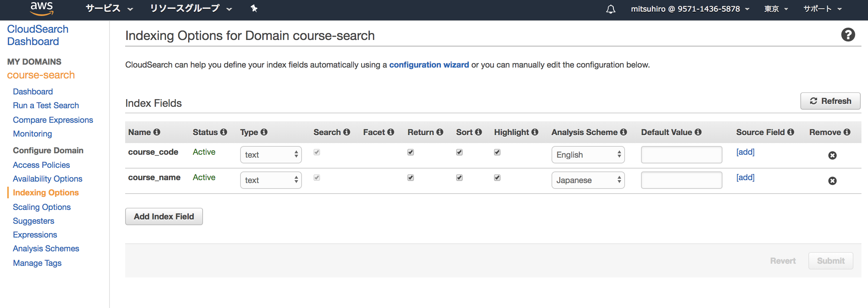The height and width of the screenshot is (308, 868).
Task: Toggle the Return checkbox for course_code
Action: click(411, 152)
